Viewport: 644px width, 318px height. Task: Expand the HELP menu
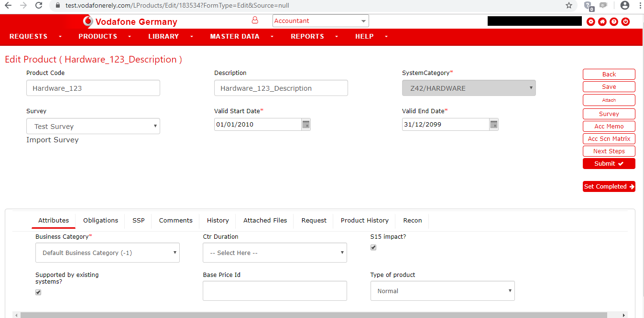coord(371,36)
